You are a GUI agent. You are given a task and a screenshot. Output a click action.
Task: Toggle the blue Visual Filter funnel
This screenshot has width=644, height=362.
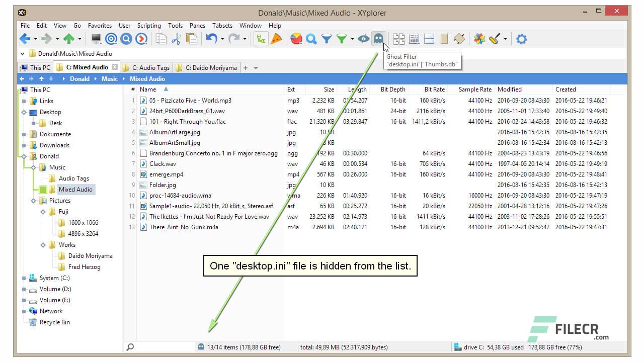[x=327, y=39]
